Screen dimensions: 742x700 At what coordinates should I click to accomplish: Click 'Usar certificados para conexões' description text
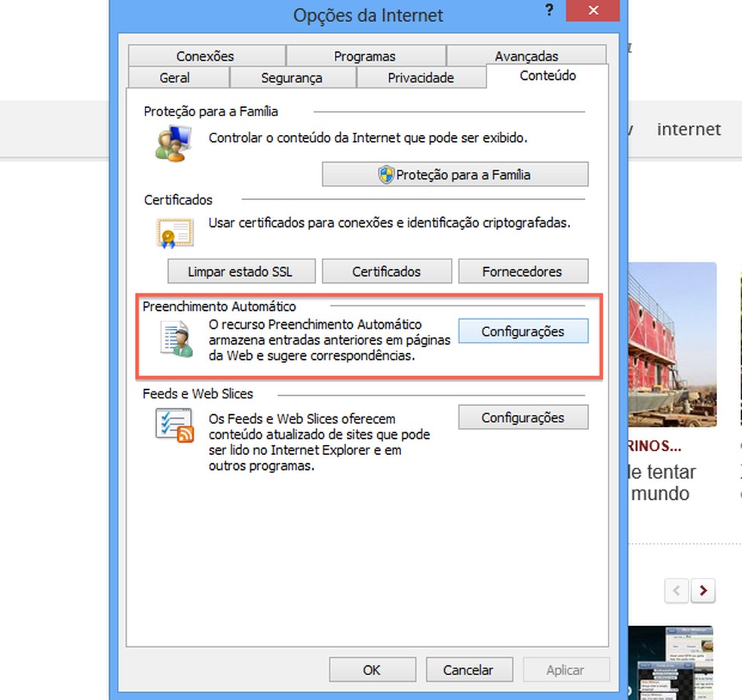[389, 223]
